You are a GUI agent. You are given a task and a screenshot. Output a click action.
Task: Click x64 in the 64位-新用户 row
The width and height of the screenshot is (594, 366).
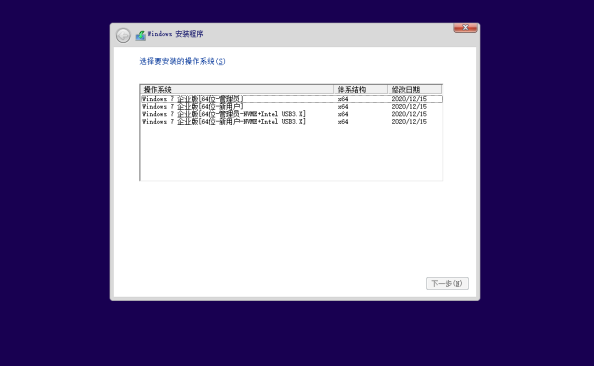tap(343, 107)
